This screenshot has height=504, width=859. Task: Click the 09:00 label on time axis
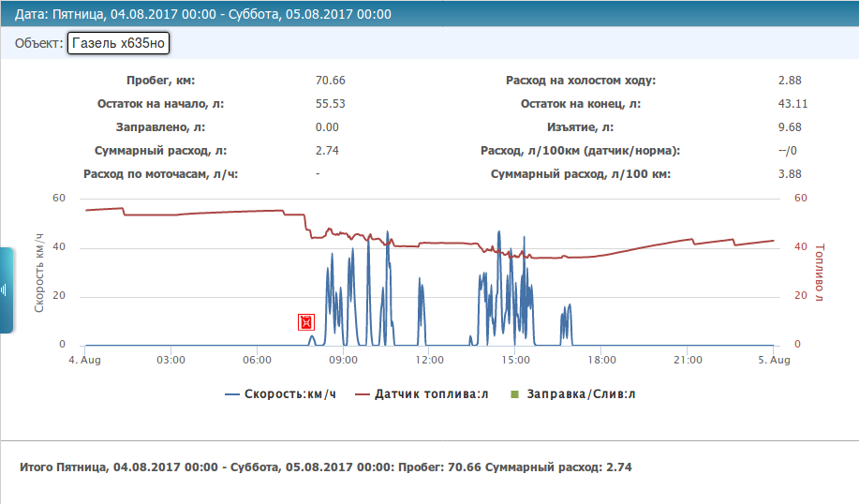(343, 360)
